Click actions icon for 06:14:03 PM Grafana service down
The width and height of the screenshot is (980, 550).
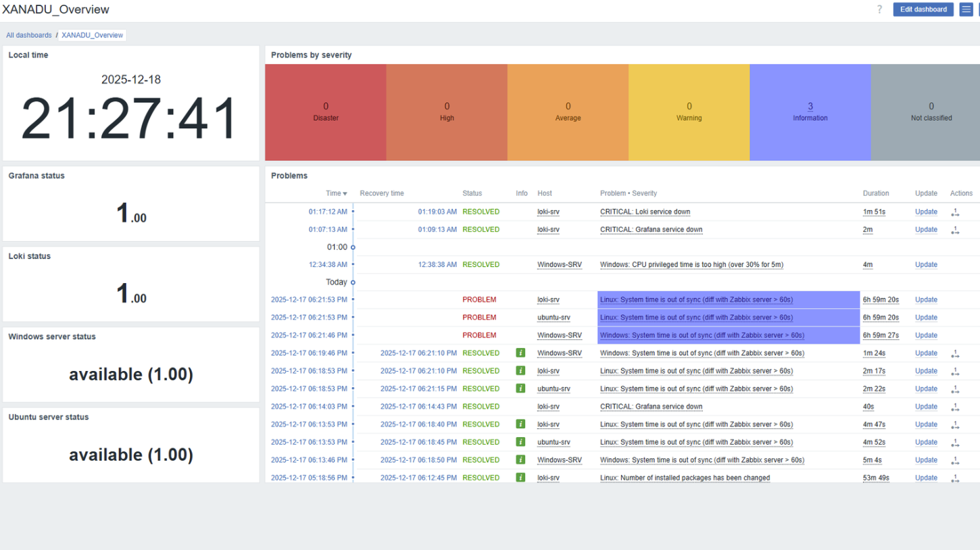point(955,407)
